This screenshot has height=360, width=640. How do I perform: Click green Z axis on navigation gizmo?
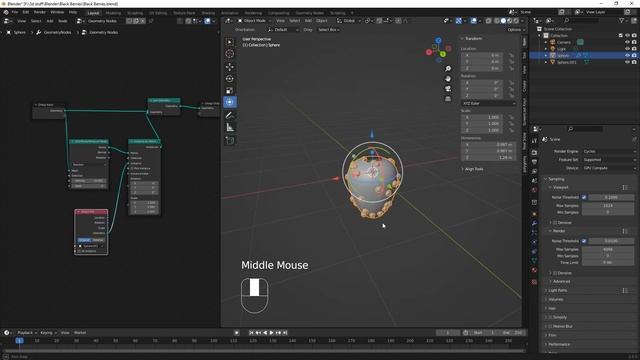443,54
